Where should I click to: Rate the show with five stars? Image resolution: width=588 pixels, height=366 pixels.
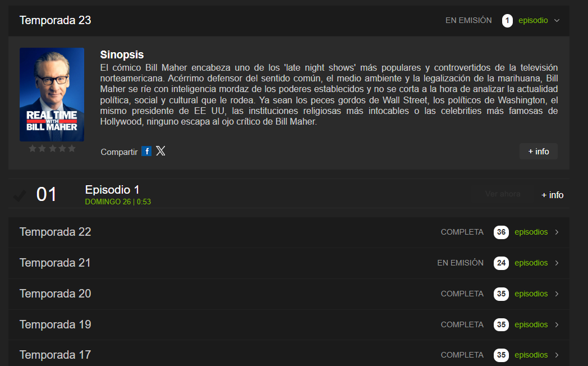click(x=71, y=149)
